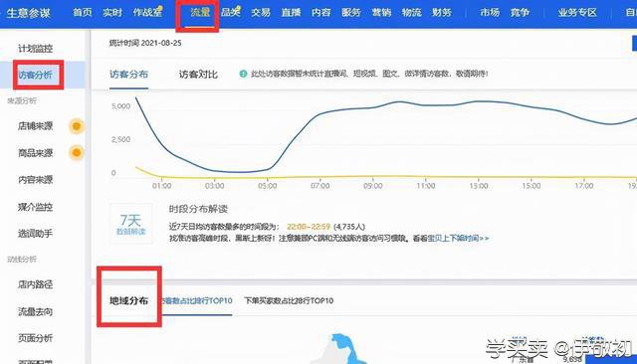Click the 22:00~22:59 peak time text
The height and width of the screenshot is (364, 637).
pyautogui.click(x=309, y=227)
